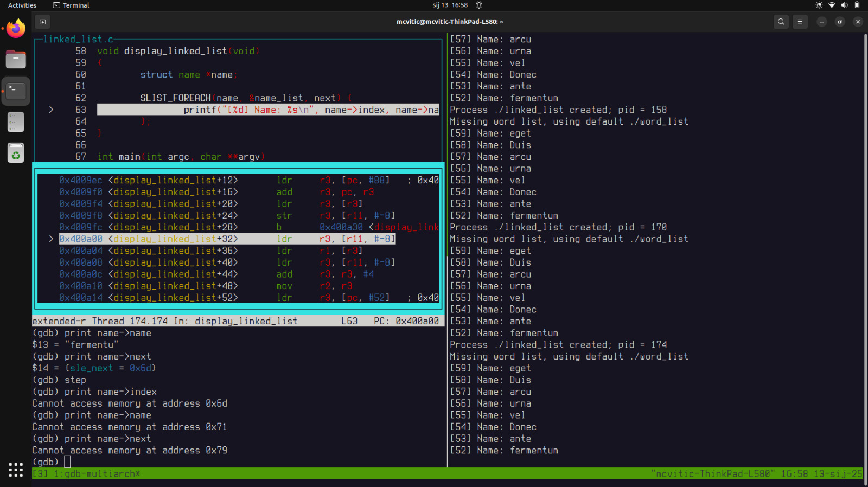Image resolution: width=868 pixels, height=487 pixels.
Task: Click the linked_list.c source pane title
Action: tap(78, 39)
